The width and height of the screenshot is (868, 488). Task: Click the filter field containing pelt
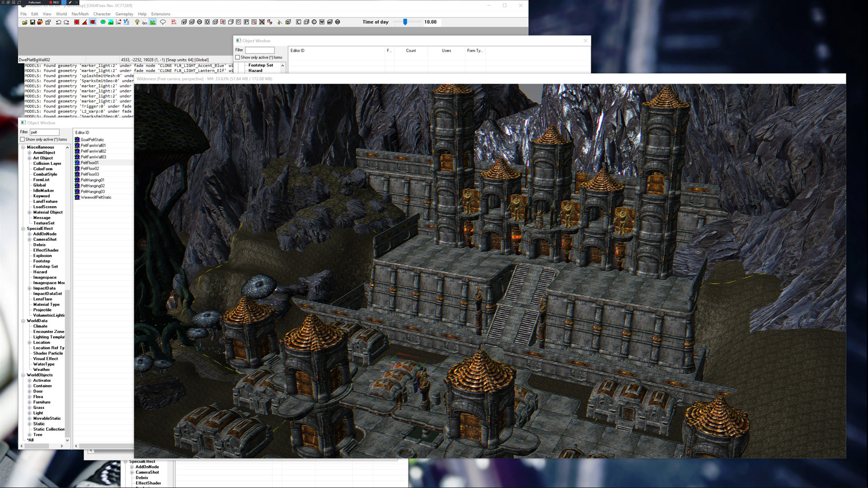tap(44, 132)
